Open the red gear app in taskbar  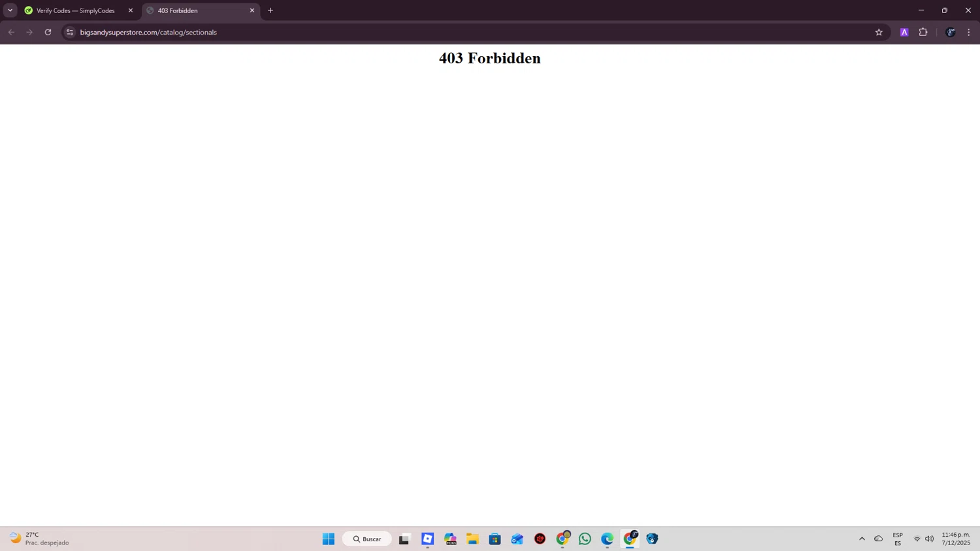pyautogui.click(x=540, y=539)
